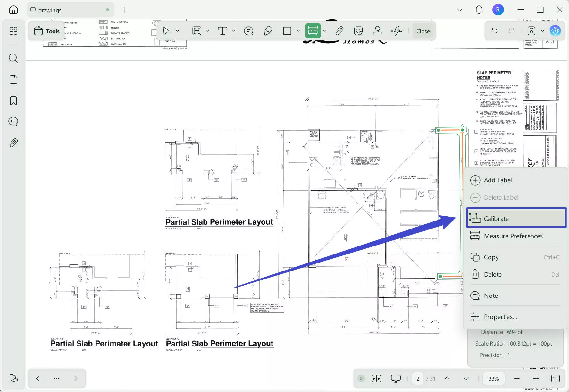This screenshot has height=392, width=569.
Task: Open the sticker tool
Action: [358, 31]
